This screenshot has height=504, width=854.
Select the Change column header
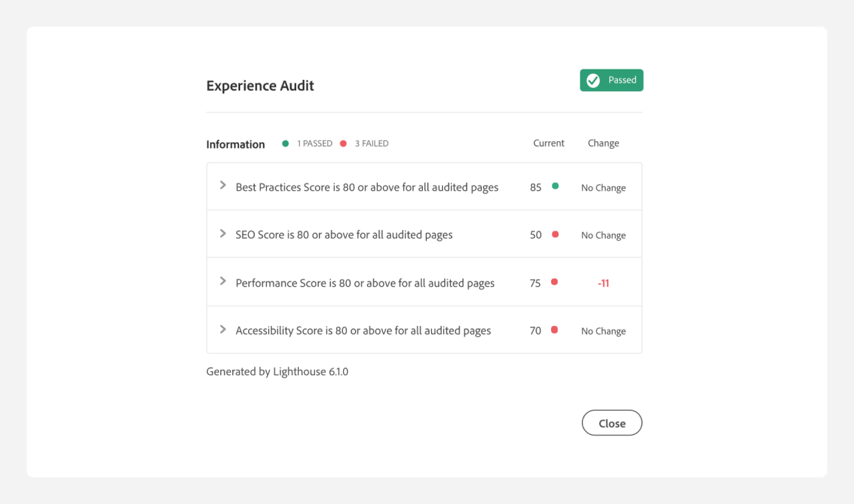pyautogui.click(x=603, y=143)
